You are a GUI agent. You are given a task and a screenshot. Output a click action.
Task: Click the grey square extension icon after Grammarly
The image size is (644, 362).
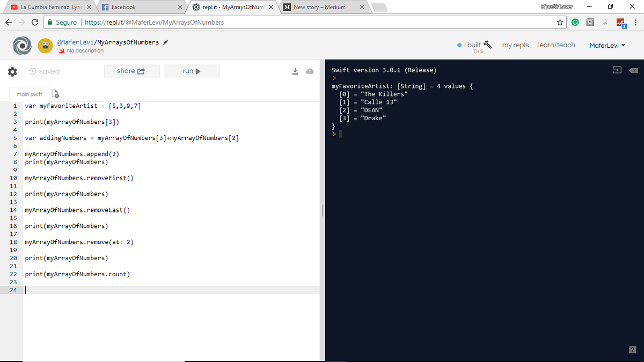[x=590, y=23]
